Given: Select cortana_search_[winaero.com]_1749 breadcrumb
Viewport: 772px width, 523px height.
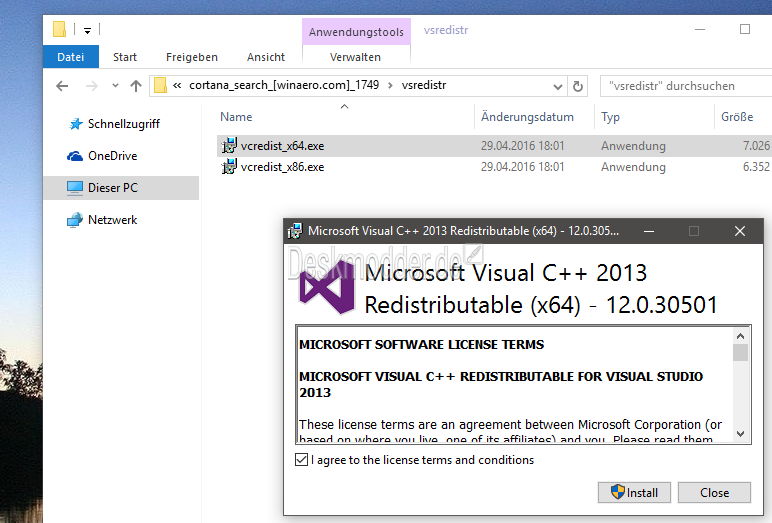Looking at the screenshot, I should click(x=284, y=85).
